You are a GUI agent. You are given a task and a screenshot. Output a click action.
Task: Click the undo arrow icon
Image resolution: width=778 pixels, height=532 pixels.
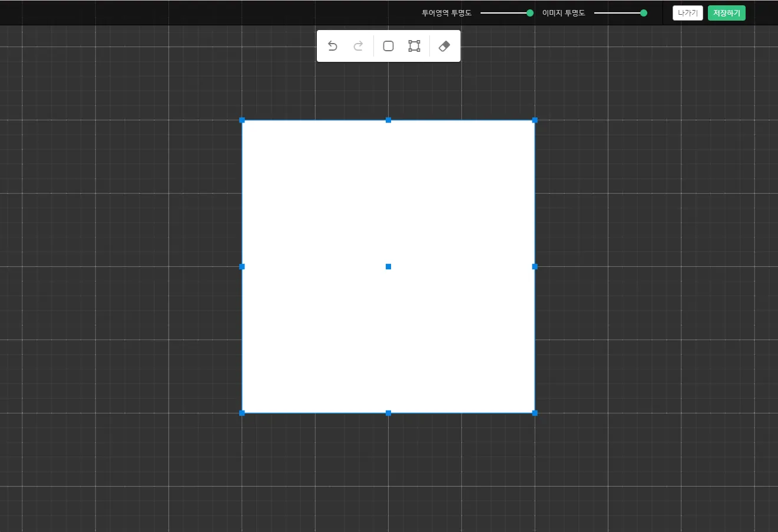click(333, 46)
